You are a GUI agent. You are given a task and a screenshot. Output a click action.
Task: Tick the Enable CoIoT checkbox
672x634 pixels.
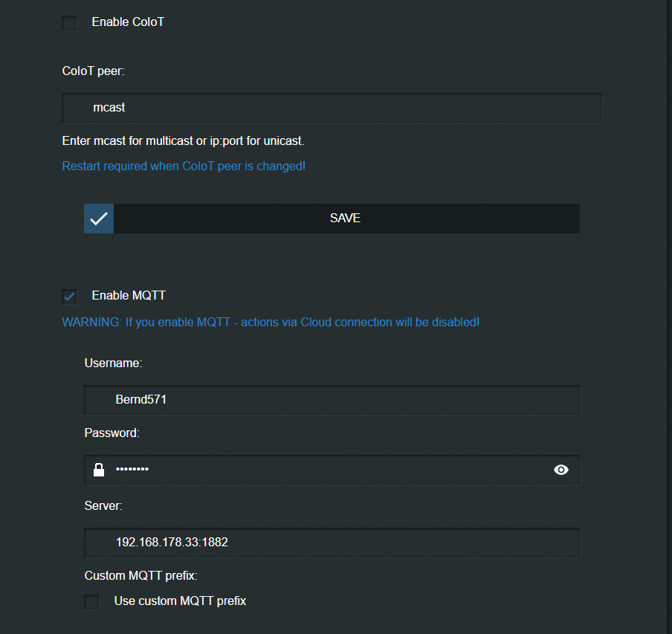point(70,23)
